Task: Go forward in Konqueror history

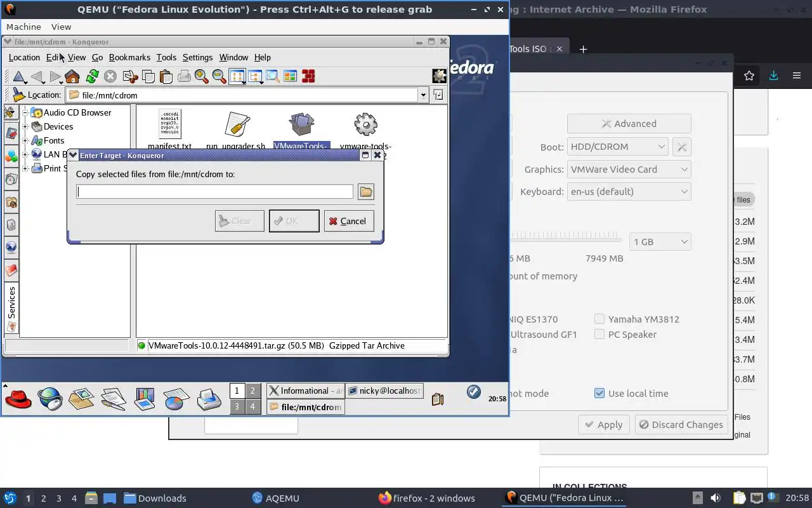Action: (x=55, y=77)
